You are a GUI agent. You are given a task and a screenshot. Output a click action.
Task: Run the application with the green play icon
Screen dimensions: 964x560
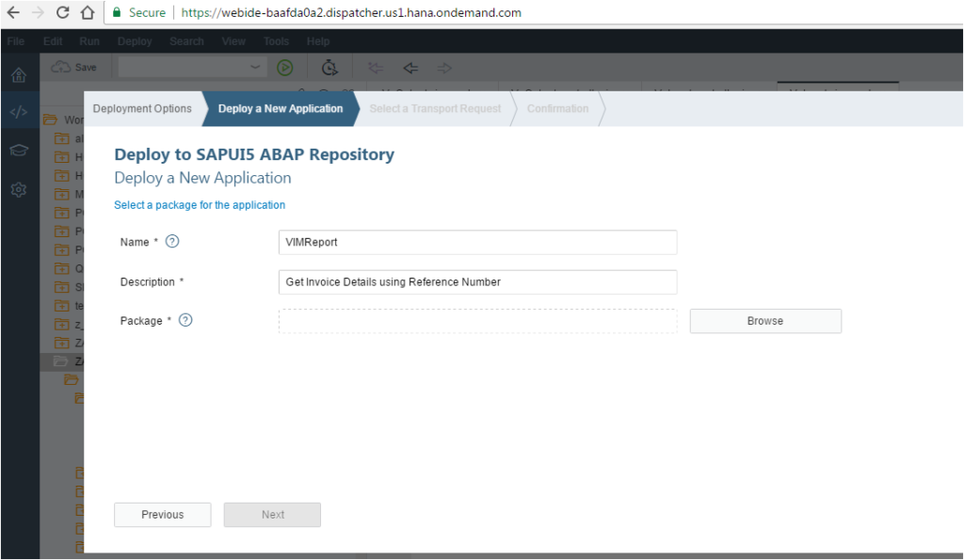pyautogui.click(x=284, y=67)
